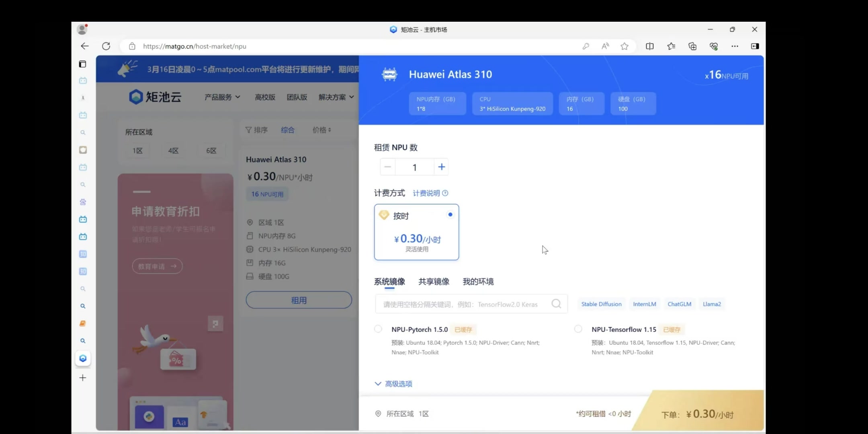
Task: Click the CPU 3× HiSilicon Kunpeng-920 spec line
Action: point(299,249)
